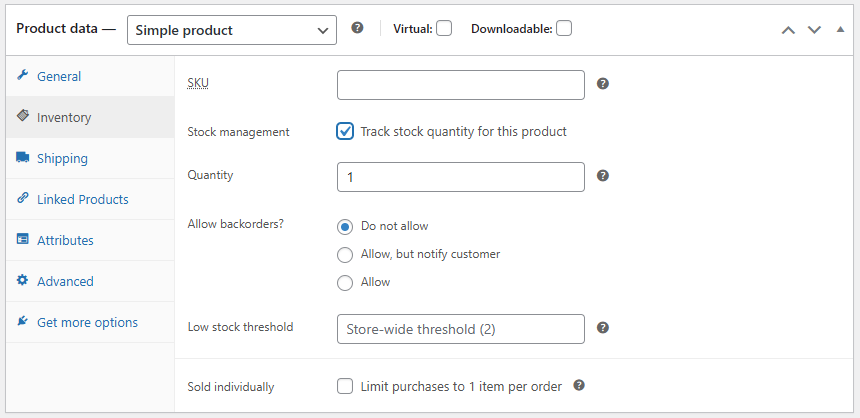
Task: Click the chain link icon beside Linked Products
Action: click(x=22, y=198)
